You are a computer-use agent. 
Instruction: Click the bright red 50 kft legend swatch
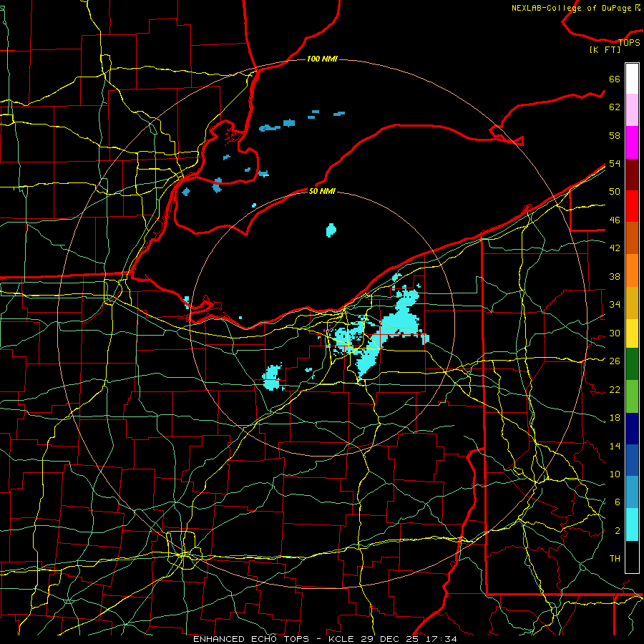point(632,206)
